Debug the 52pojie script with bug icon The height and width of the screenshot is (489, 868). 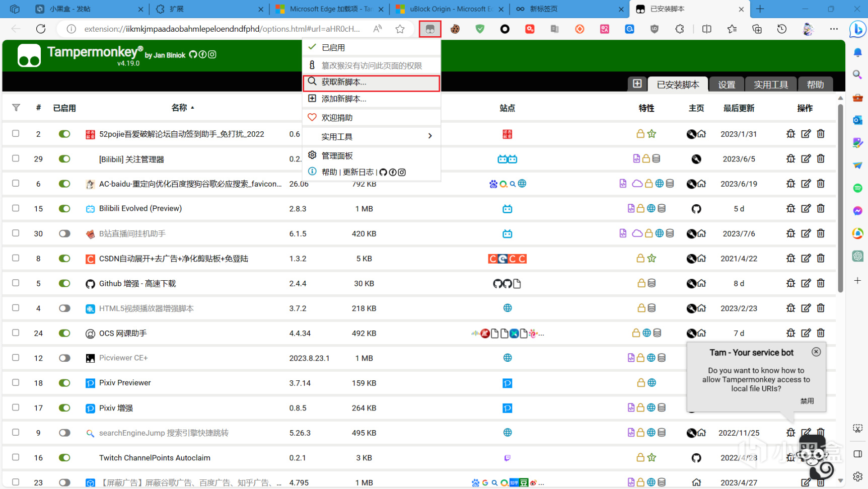[790, 134]
